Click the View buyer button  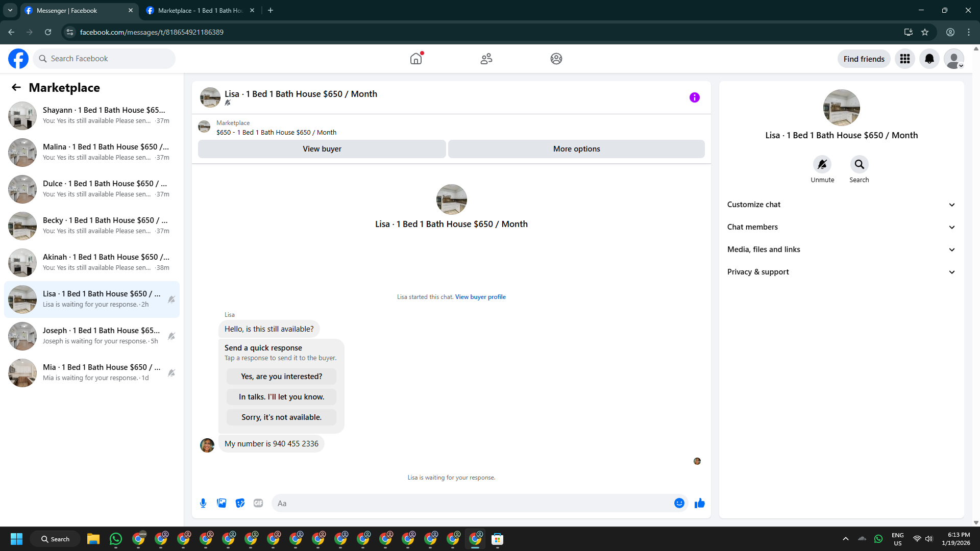322,149
